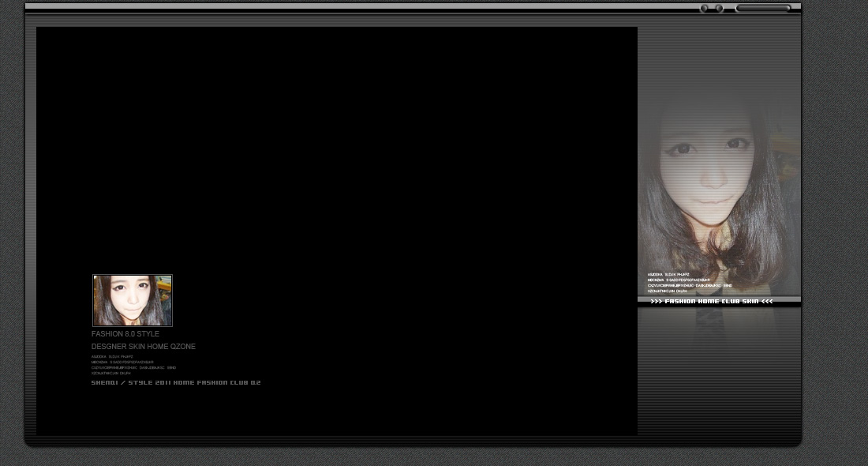Click the <<< arrows on the banner
The height and width of the screenshot is (466, 868).
(x=767, y=302)
